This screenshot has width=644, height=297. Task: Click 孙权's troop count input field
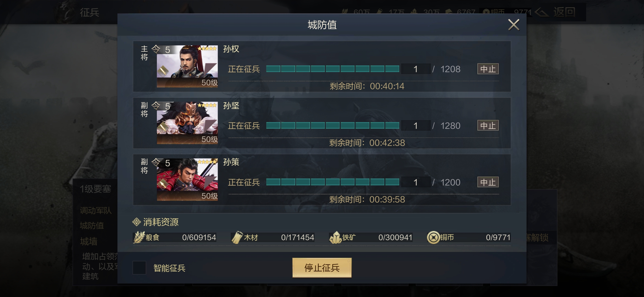coord(416,69)
